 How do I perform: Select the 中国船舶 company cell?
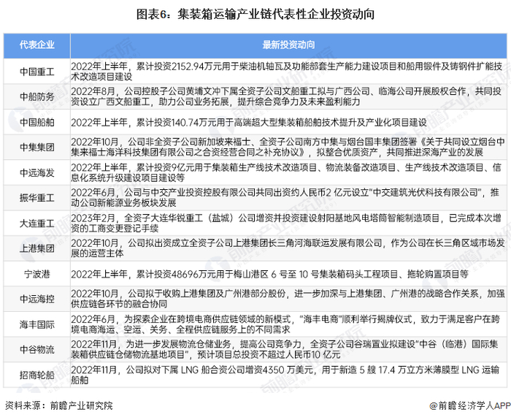pyautogui.click(x=36, y=122)
